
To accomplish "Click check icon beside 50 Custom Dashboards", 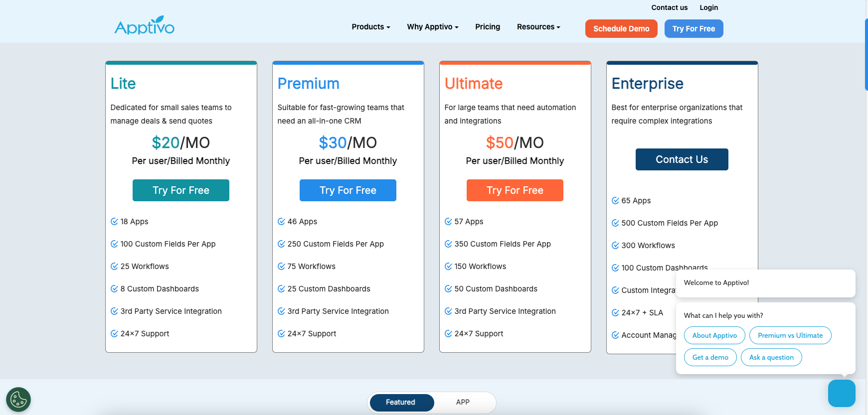I will pyautogui.click(x=448, y=289).
